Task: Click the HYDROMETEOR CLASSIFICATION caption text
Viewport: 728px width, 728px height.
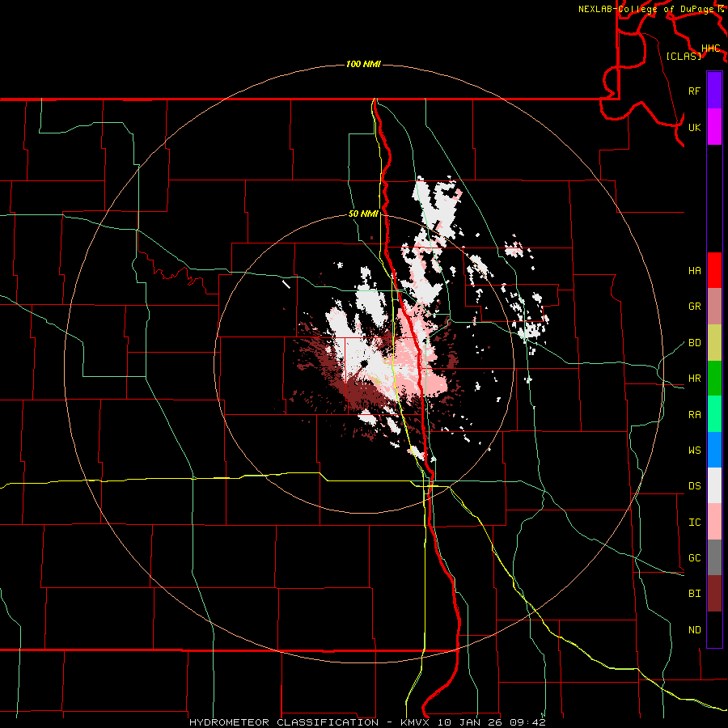Action: pos(284,722)
